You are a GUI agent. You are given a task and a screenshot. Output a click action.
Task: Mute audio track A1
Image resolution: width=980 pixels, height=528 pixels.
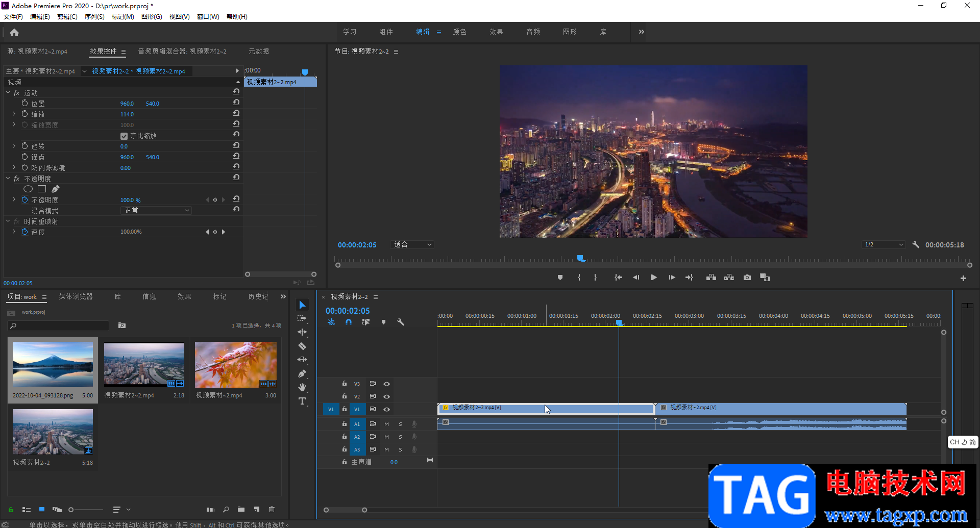tap(386, 424)
